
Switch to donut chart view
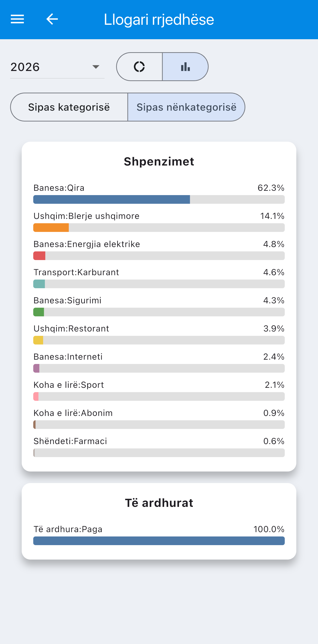pyautogui.click(x=139, y=67)
